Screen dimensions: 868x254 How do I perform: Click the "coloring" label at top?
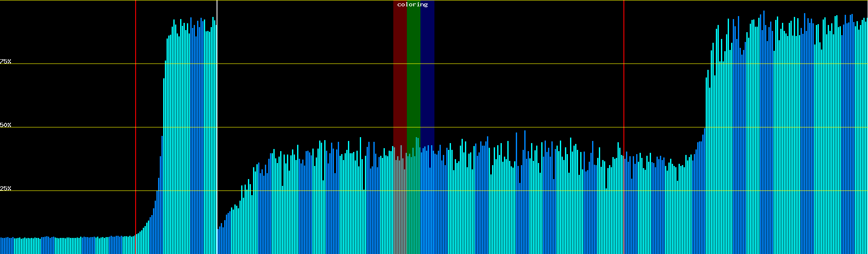click(x=412, y=5)
